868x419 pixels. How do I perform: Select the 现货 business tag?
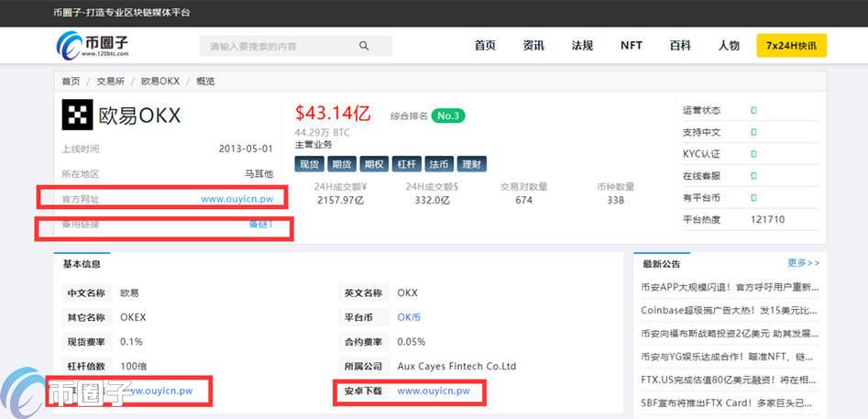(310, 165)
